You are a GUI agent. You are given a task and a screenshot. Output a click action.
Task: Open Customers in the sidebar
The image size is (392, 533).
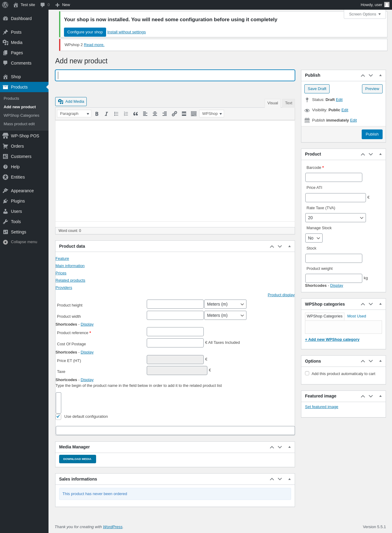[x=24, y=156]
